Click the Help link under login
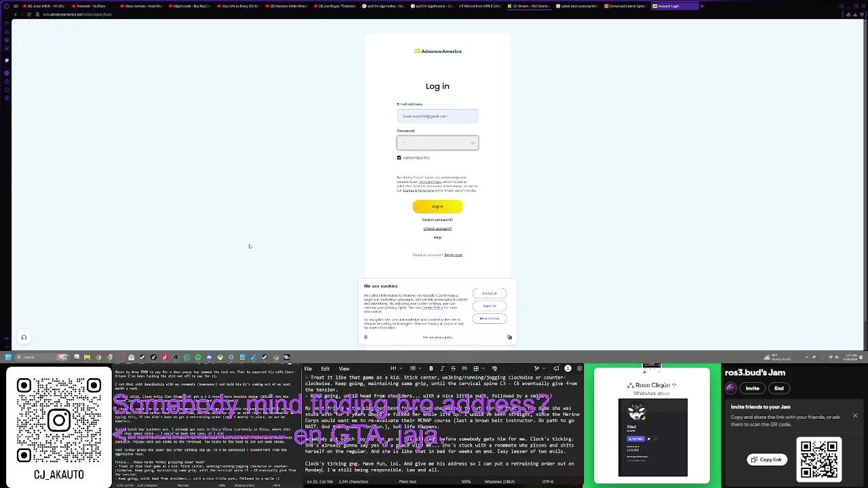The image size is (868, 488). [437, 237]
